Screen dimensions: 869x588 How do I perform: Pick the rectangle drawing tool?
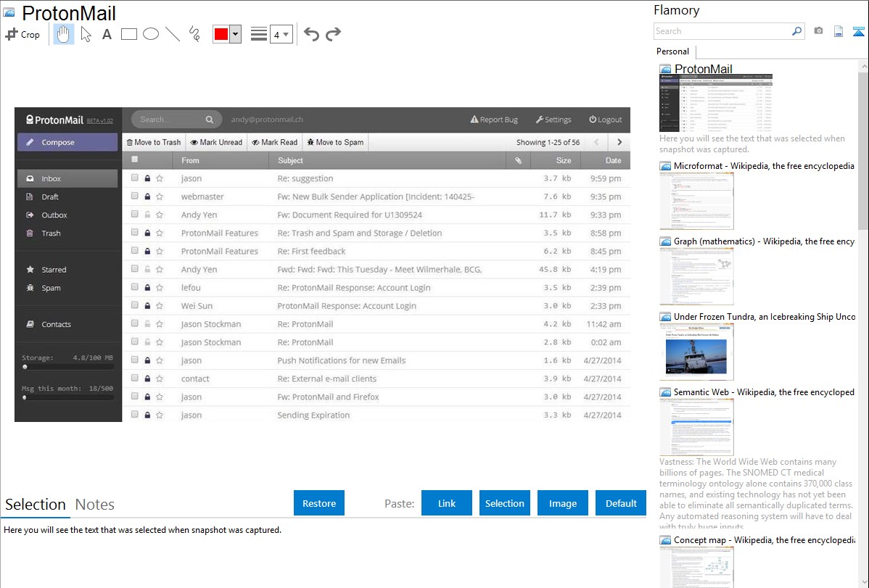(x=128, y=34)
